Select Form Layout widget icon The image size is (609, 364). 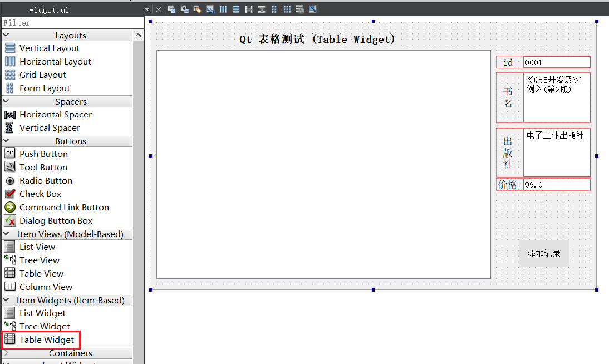click(x=10, y=88)
